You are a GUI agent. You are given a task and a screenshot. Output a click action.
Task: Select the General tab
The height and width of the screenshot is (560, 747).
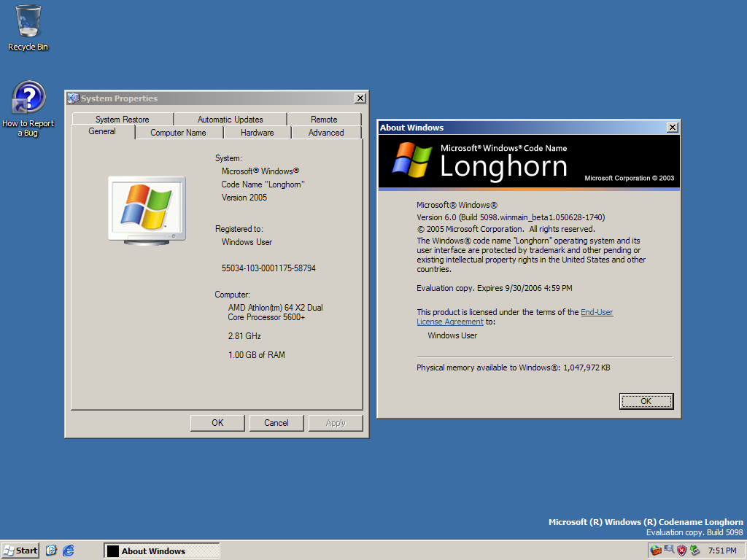pyautogui.click(x=102, y=131)
